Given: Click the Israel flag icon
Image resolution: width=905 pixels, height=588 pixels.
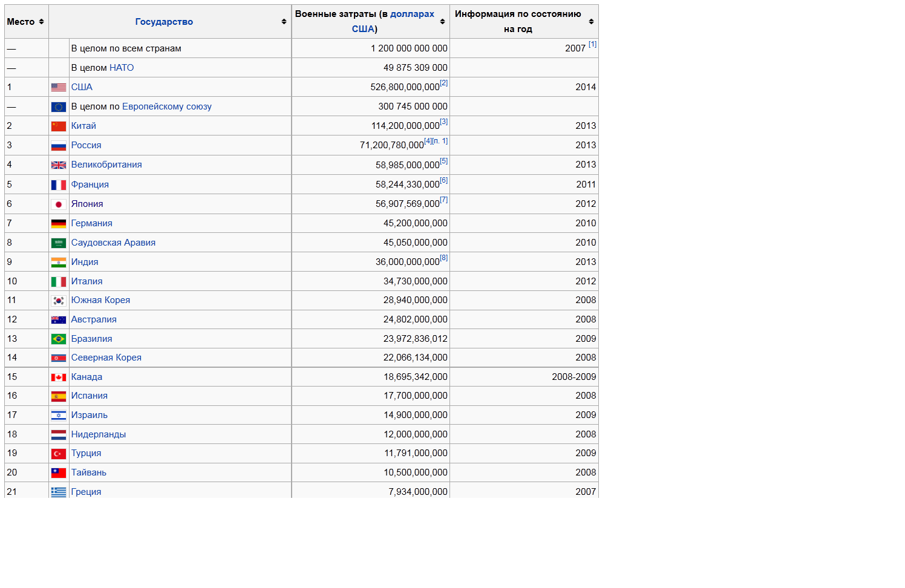Looking at the screenshot, I should tap(59, 416).
